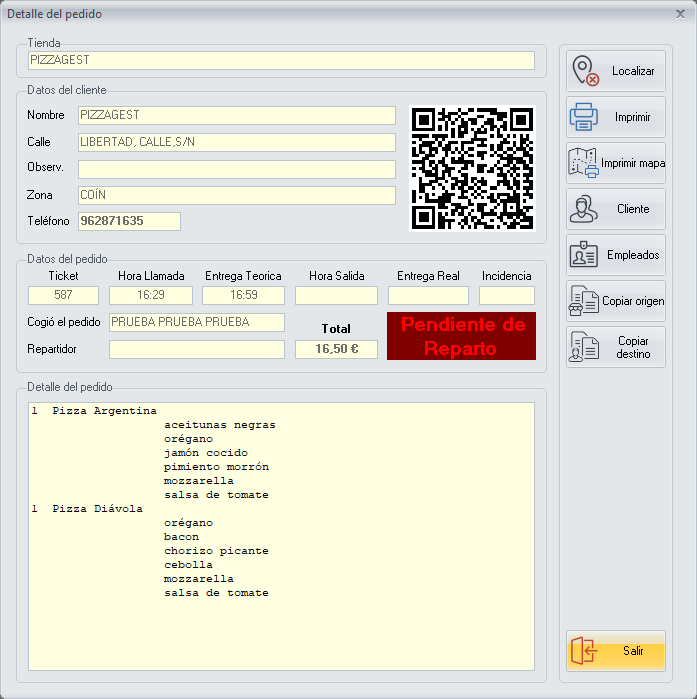697x699 pixels.
Task: Click the Tienda field showing PIZZAGEST
Action: coord(281,61)
